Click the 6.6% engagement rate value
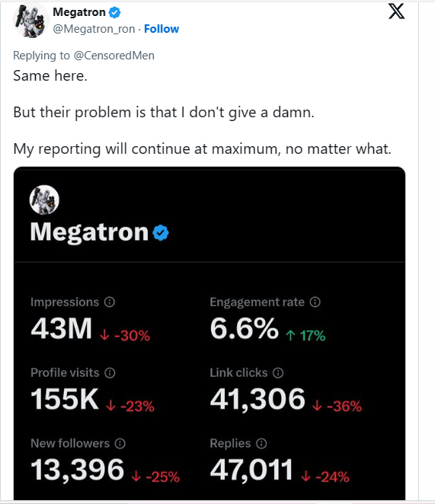 tap(245, 328)
